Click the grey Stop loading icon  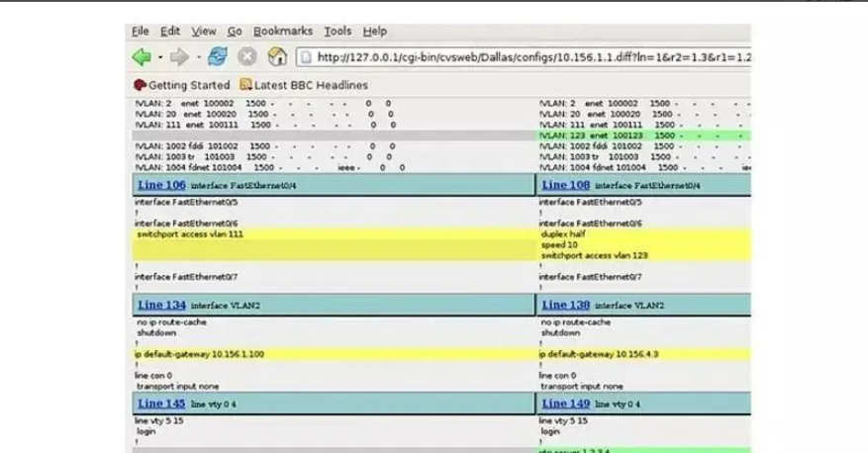click(247, 56)
